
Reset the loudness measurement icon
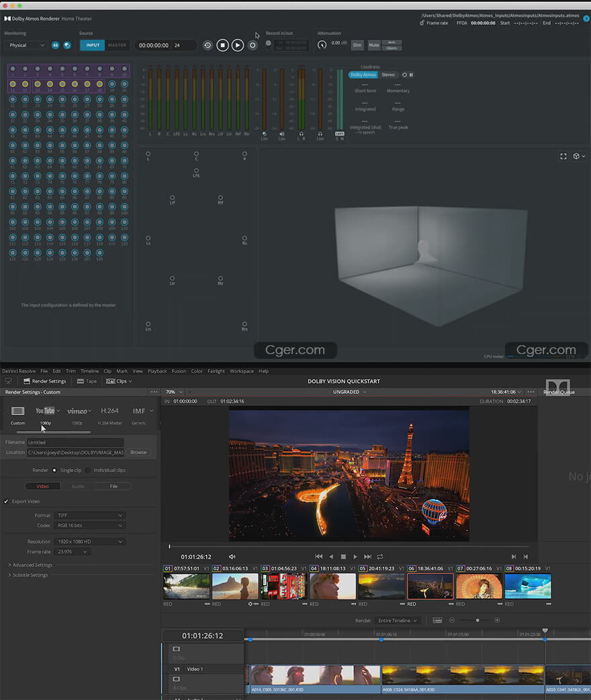point(404,75)
